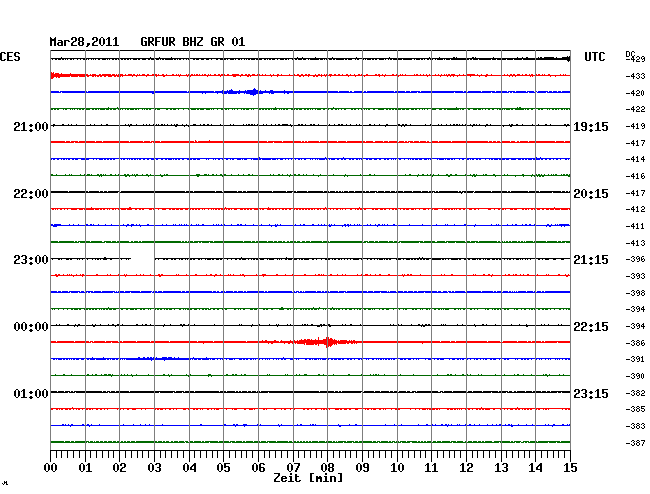
Task: Select the station title GRFUR BHZ GR 01
Action: click(x=193, y=42)
